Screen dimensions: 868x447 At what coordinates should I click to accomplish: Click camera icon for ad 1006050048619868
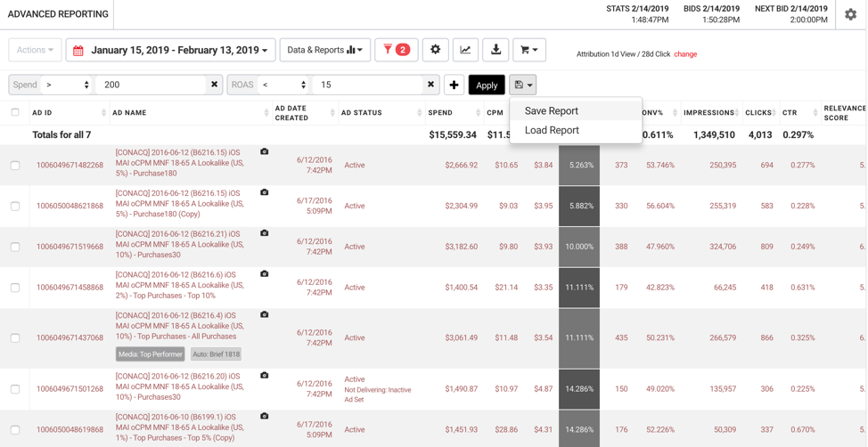[264, 416]
